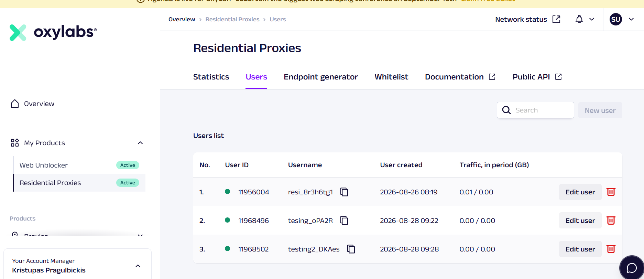644x279 pixels.
Task: Expand the notifications dropdown chevron
Action: (592, 19)
